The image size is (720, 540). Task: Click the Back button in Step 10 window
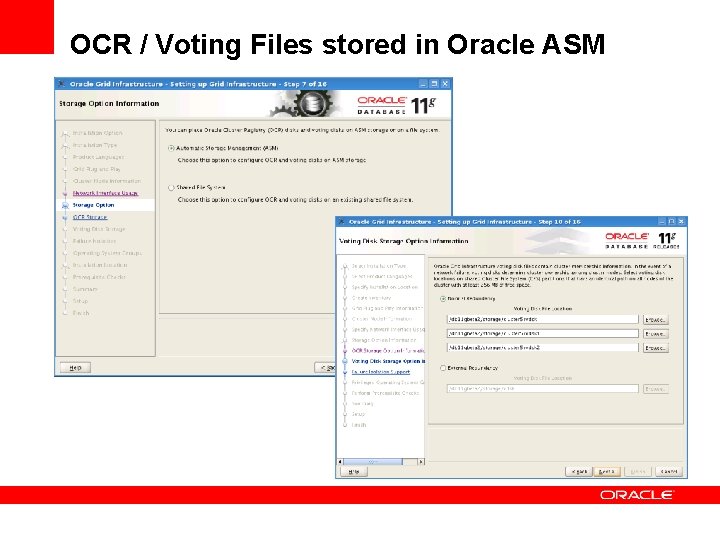579,472
